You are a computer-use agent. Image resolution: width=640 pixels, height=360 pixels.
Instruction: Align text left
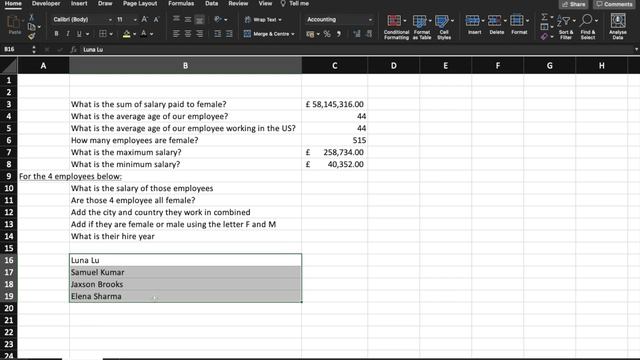(x=176, y=34)
